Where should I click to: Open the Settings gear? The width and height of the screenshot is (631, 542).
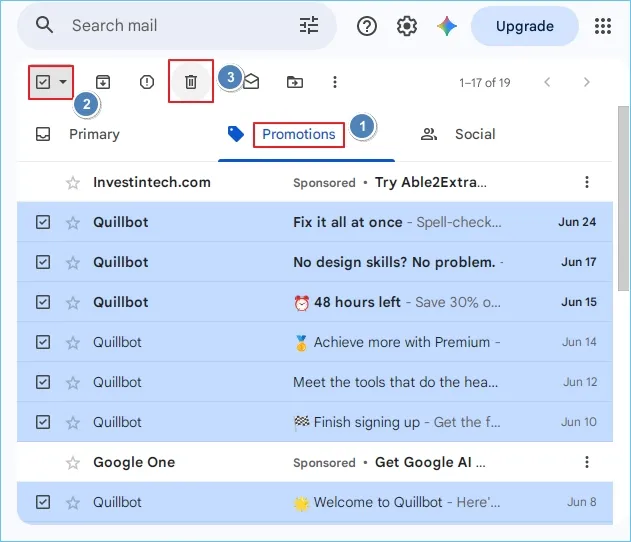point(407,26)
